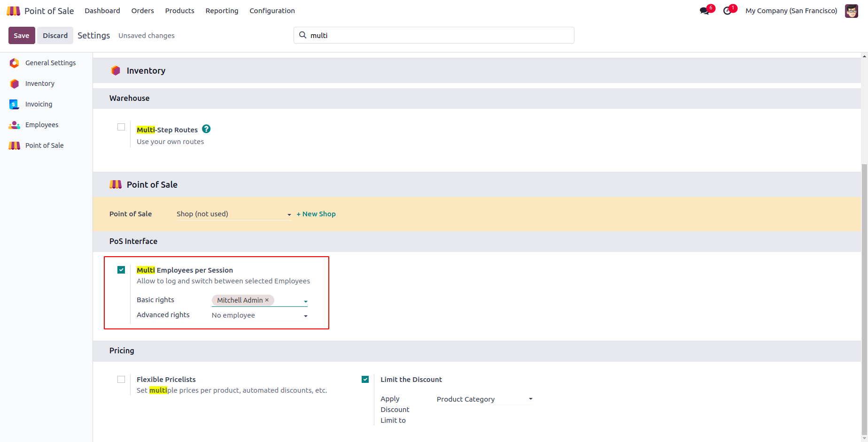Screen dimensions: 868x442
Task: Open the Dashboard menu
Action: pos(102,11)
